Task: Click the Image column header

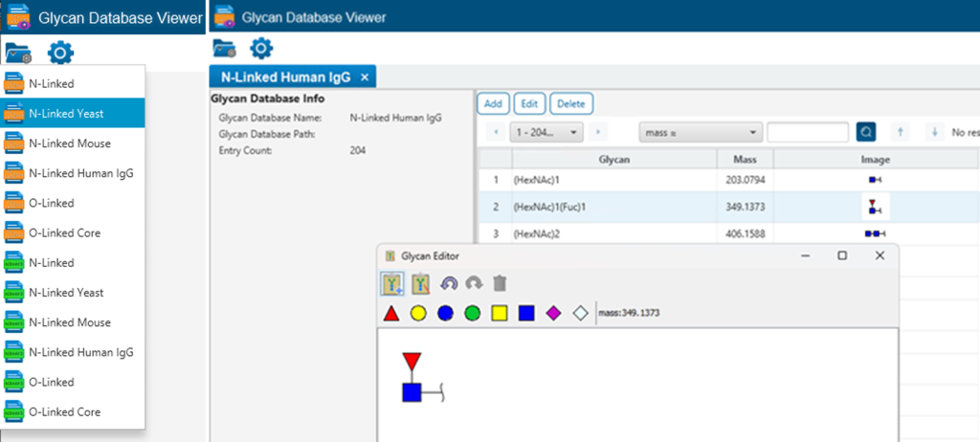Action: pyautogui.click(x=875, y=160)
